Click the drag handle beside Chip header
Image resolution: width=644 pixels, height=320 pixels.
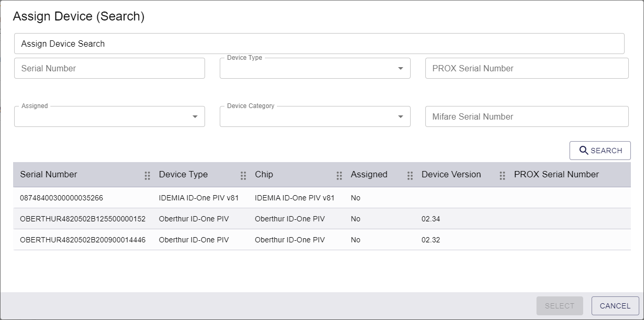(x=339, y=175)
